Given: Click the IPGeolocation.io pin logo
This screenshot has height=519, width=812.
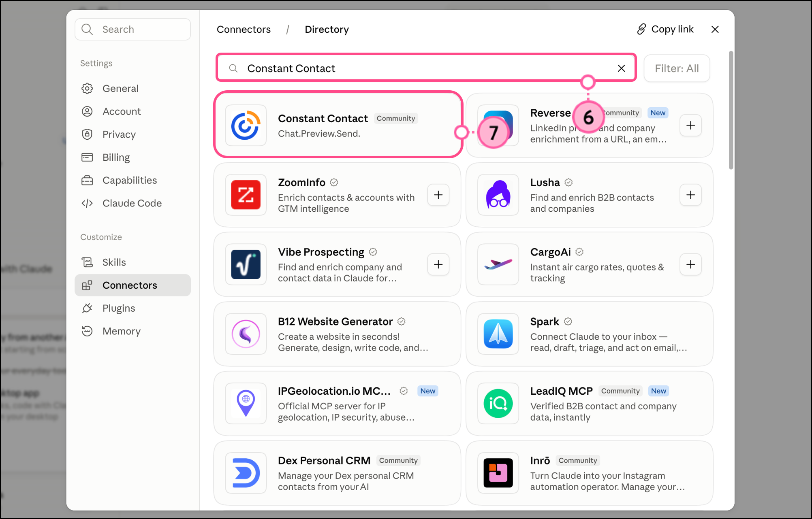Looking at the screenshot, I should pyautogui.click(x=246, y=403).
